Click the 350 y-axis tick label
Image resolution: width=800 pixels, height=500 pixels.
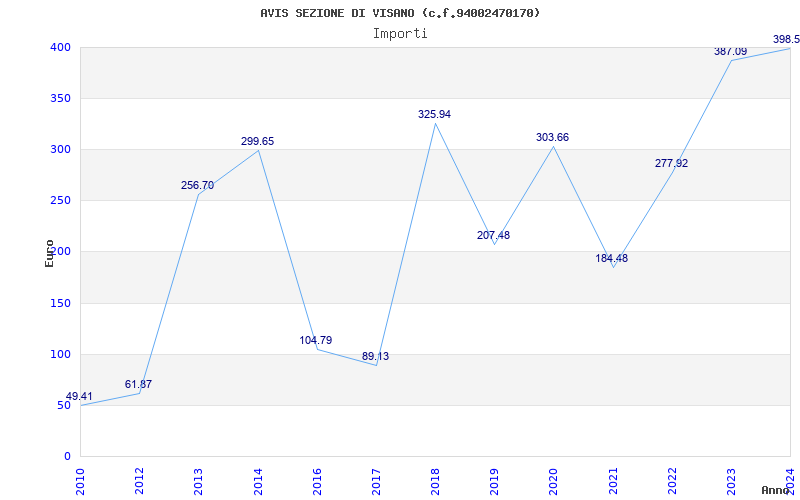60,98
